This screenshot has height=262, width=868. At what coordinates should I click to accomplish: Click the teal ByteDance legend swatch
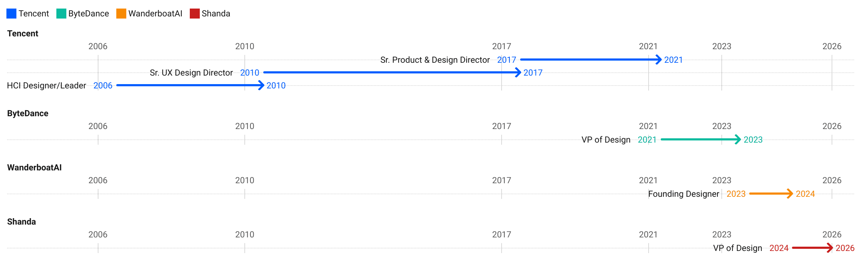coord(61,14)
